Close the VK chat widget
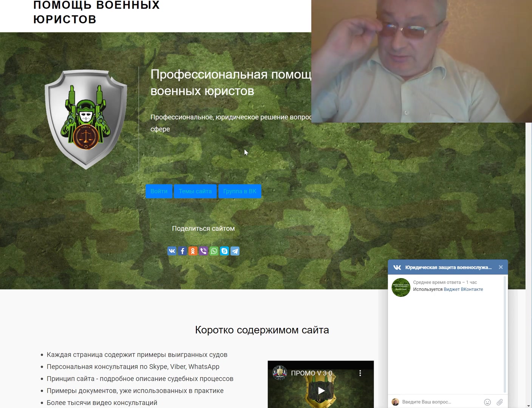The image size is (532, 408). pos(501,267)
